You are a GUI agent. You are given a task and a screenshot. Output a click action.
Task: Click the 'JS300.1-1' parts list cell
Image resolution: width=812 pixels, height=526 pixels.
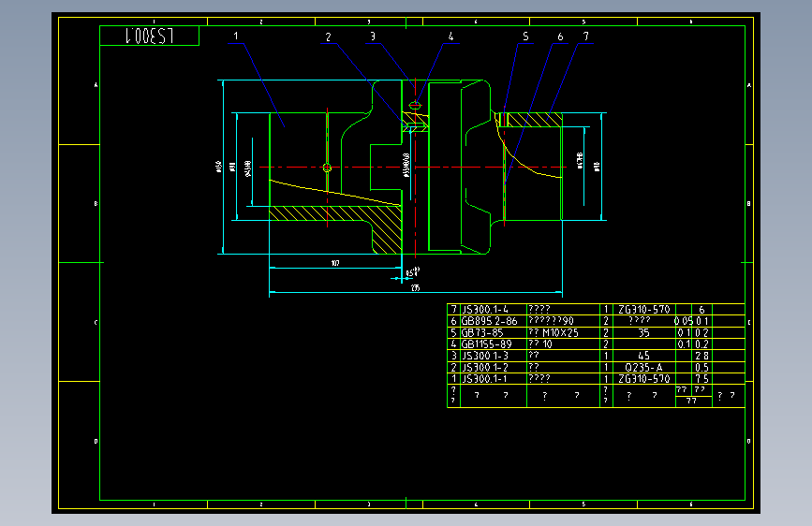[x=493, y=378]
